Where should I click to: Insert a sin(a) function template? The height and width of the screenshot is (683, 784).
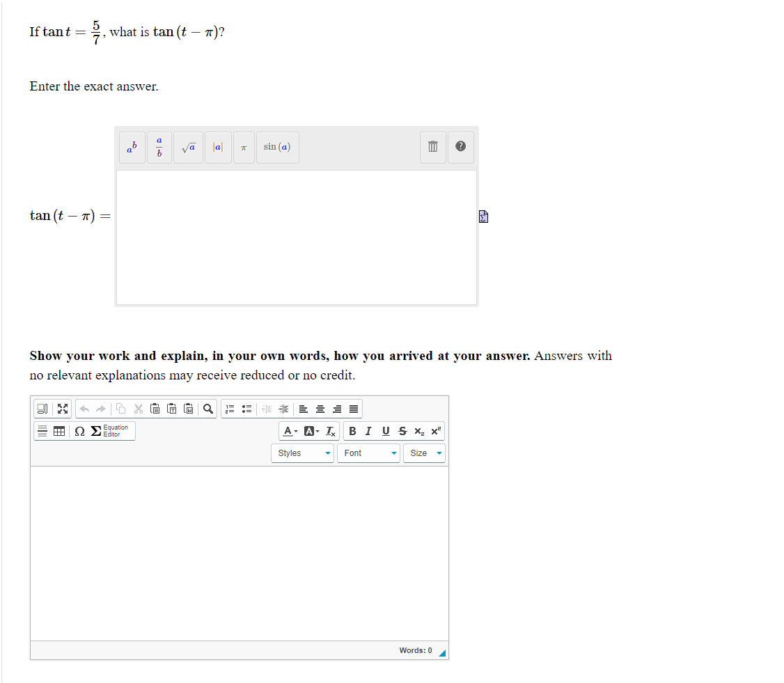click(277, 147)
